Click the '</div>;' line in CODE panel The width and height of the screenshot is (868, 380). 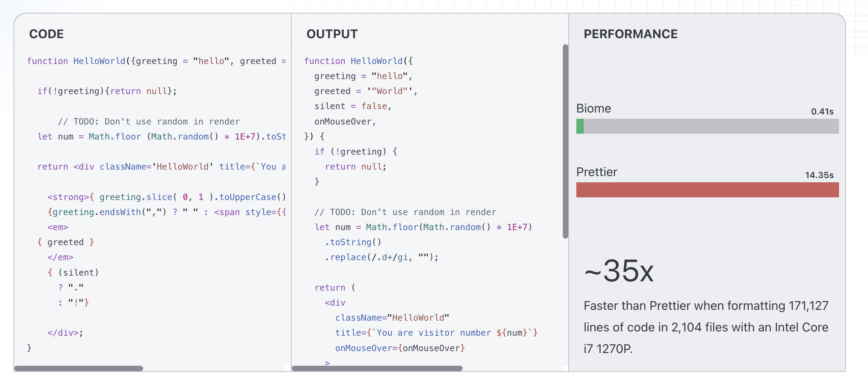pyautogui.click(x=65, y=333)
